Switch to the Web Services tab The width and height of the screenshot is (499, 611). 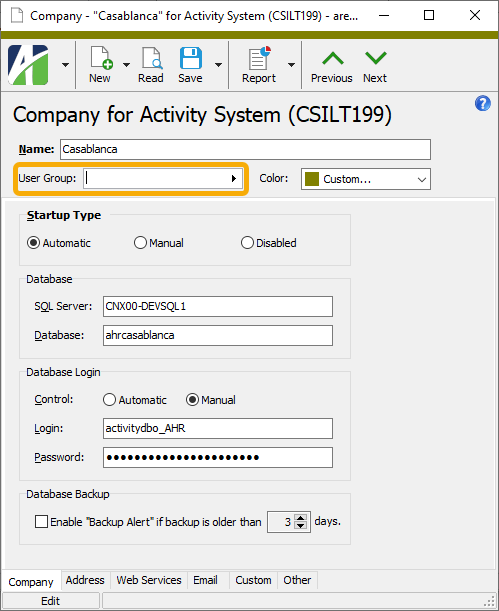149,580
